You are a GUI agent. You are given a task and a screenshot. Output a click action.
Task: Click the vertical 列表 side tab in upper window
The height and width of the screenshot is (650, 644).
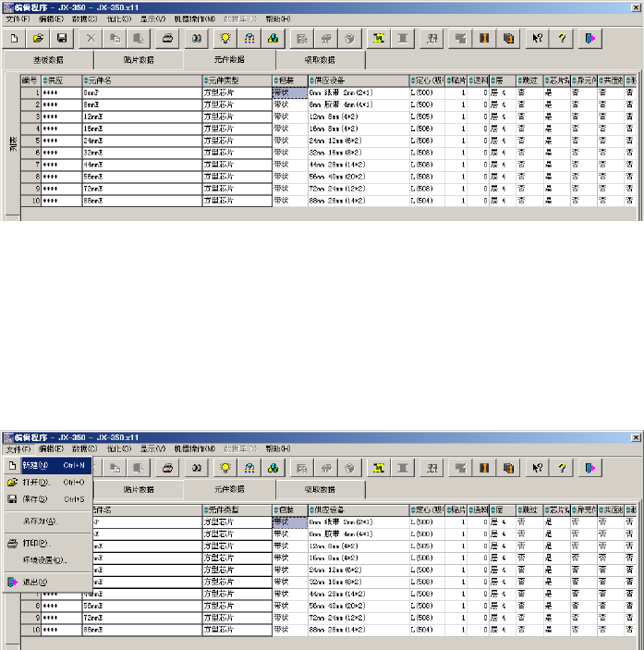click(13, 144)
